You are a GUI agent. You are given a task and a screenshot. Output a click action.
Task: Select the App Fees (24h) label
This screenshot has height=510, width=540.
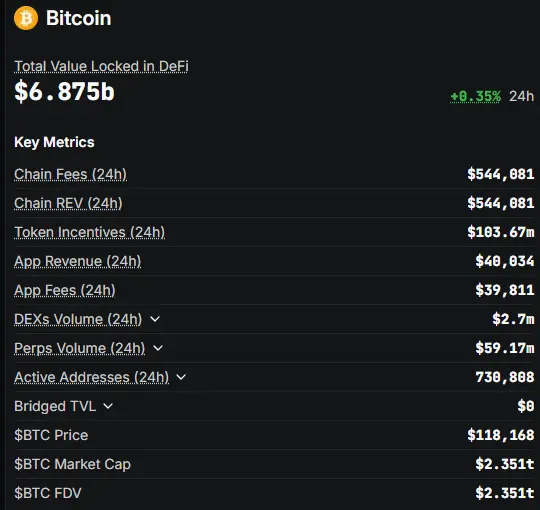(x=65, y=290)
